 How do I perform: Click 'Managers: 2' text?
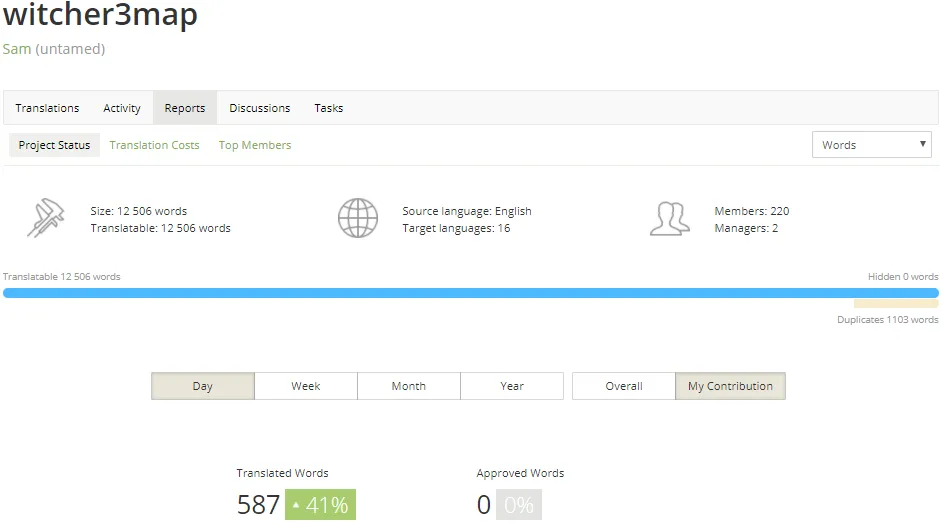coord(746,228)
